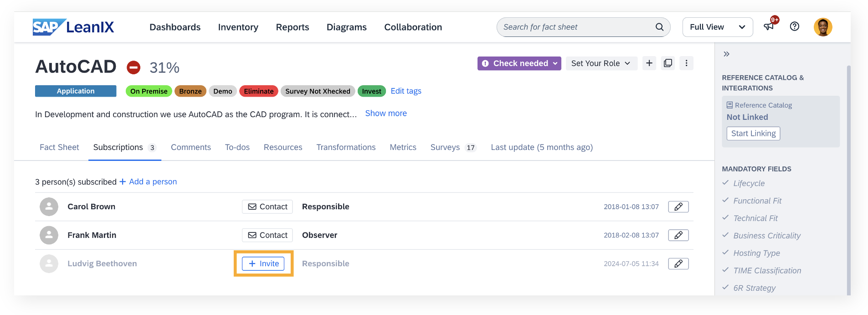The image size is (868, 315).
Task: Click the Invest tag
Action: coord(372,91)
